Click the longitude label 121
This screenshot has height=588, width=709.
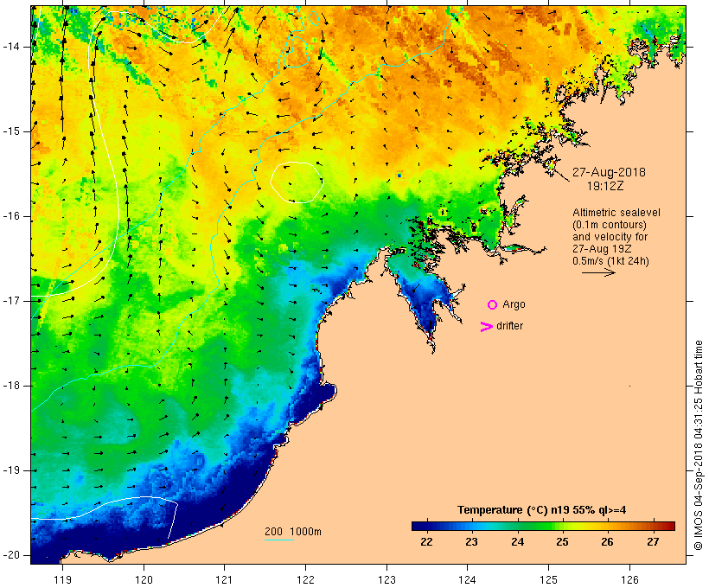click(224, 579)
